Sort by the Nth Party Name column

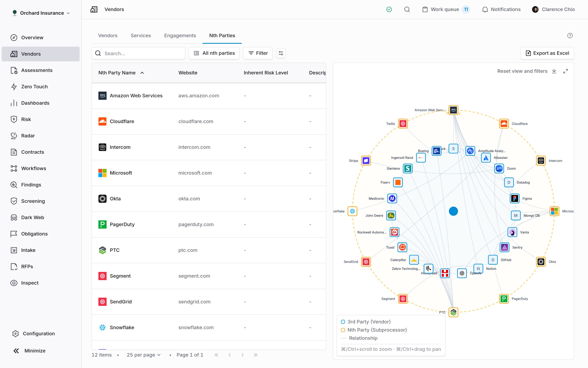pyautogui.click(x=121, y=73)
